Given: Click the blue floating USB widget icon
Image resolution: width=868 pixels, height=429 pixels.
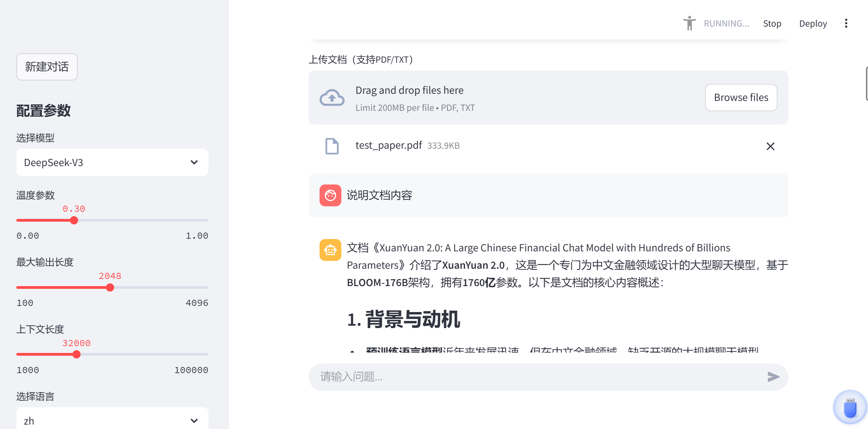Looking at the screenshot, I should point(850,407).
